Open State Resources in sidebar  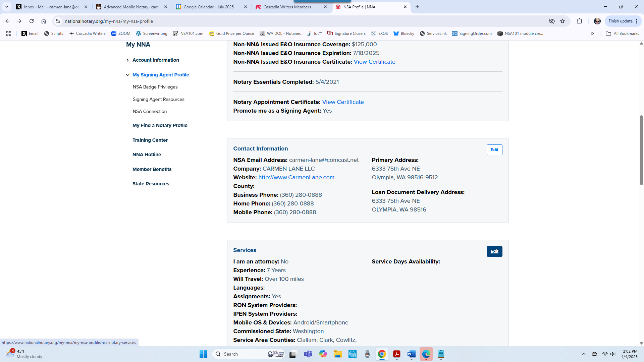tap(151, 184)
